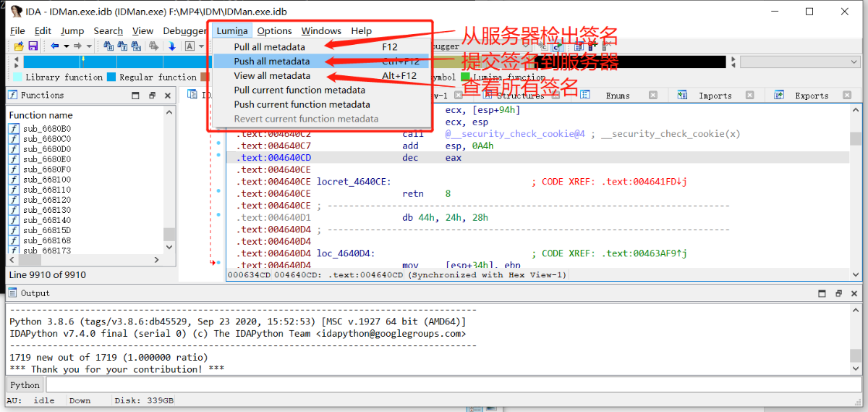Open the Jump menu
Viewport: 868px width, 412px height.
coord(72,30)
